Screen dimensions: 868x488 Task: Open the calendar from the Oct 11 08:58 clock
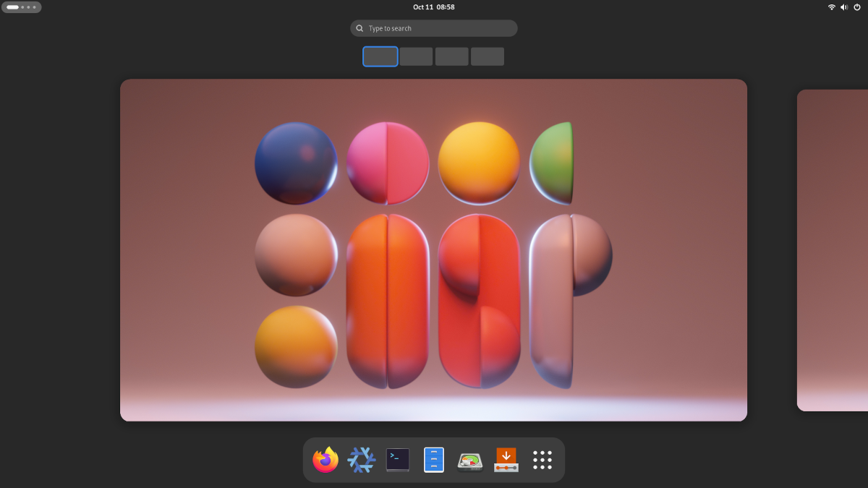pyautogui.click(x=434, y=7)
